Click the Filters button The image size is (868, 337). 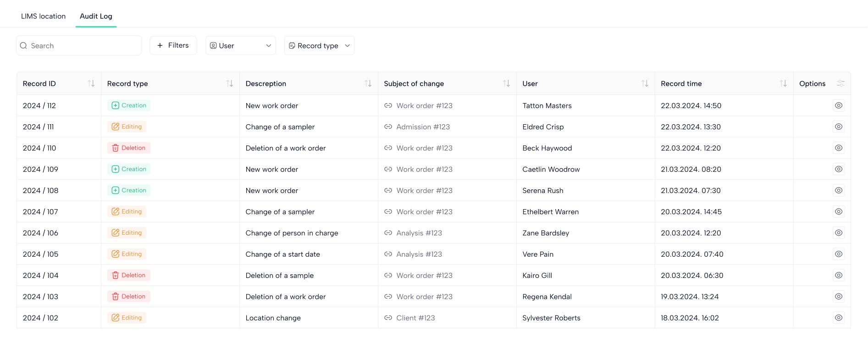pos(173,45)
